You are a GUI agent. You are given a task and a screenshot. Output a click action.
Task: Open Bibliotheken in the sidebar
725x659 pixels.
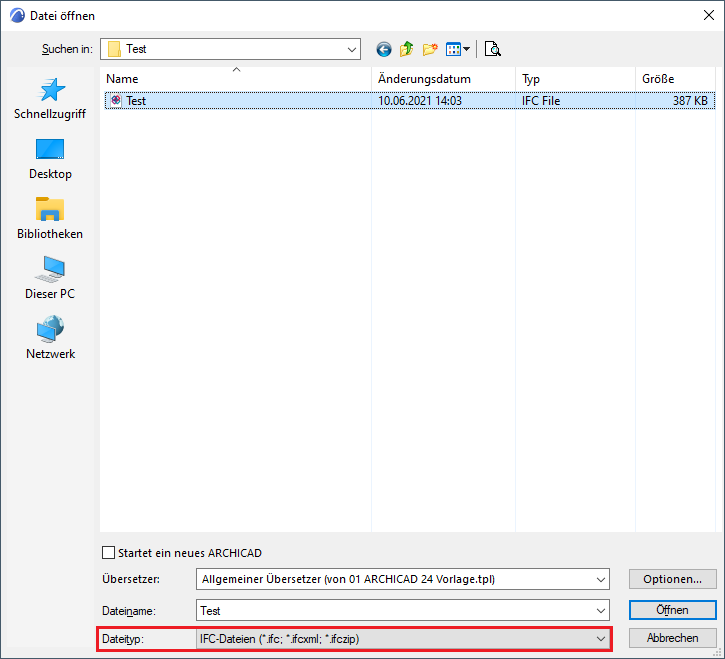(x=50, y=219)
